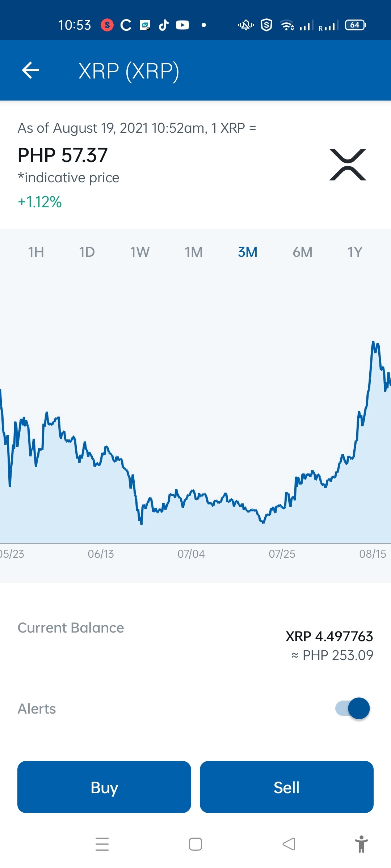The width and height of the screenshot is (391, 868).
Task: Tap the back arrow in the header
Action: pyautogui.click(x=30, y=70)
